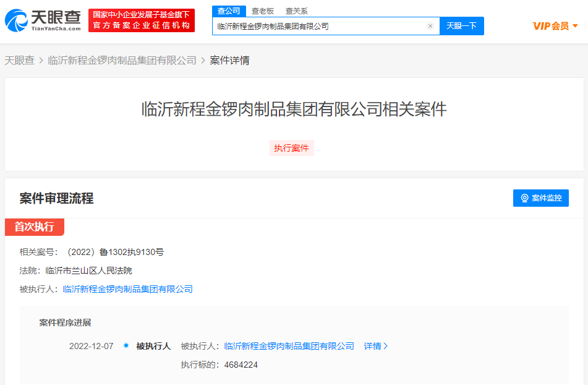Screen dimensions: 588x385
Task: Click the 案件审理流程 section heading
Action: pyautogui.click(x=56, y=198)
